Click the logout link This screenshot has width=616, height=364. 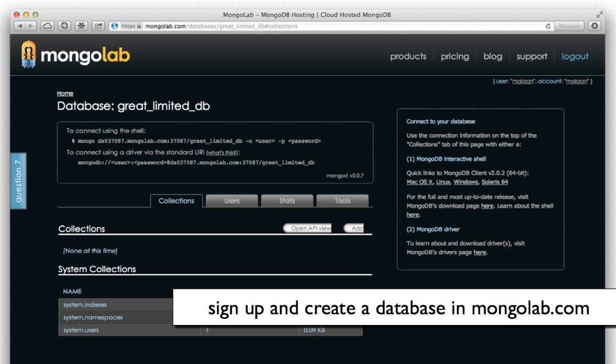(x=575, y=56)
